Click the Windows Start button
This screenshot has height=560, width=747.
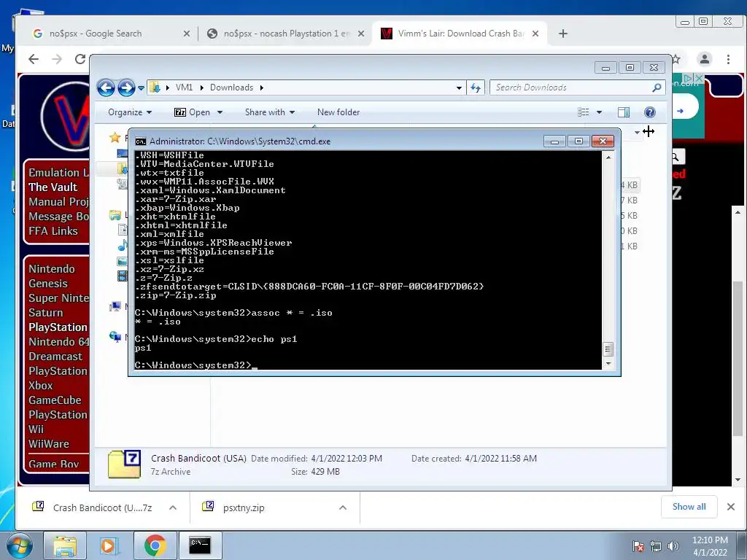click(19, 545)
